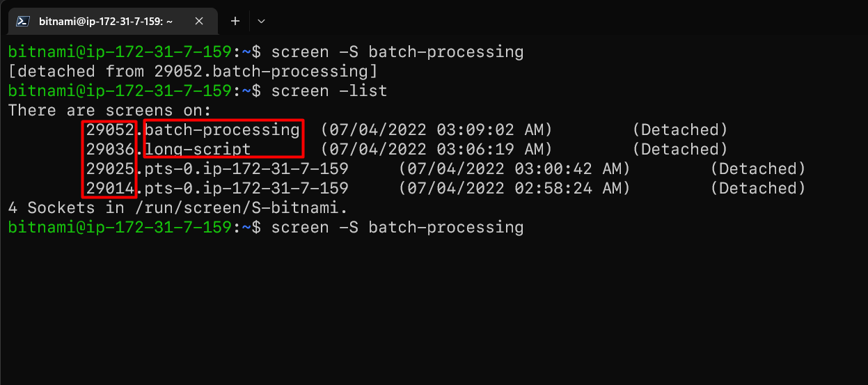Click the 'There are screens on:' line
This screenshot has height=385, width=868.
[x=109, y=110]
